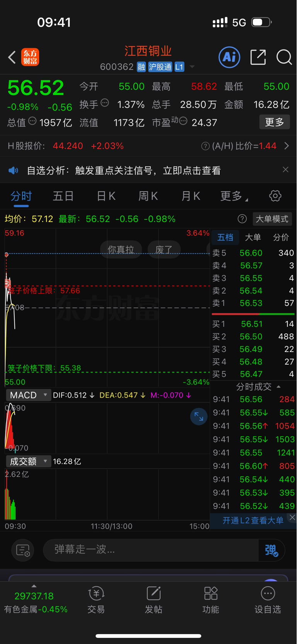Tap trade row 56.60 volume 805
The height and width of the screenshot is (644, 297).
pos(253,466)
